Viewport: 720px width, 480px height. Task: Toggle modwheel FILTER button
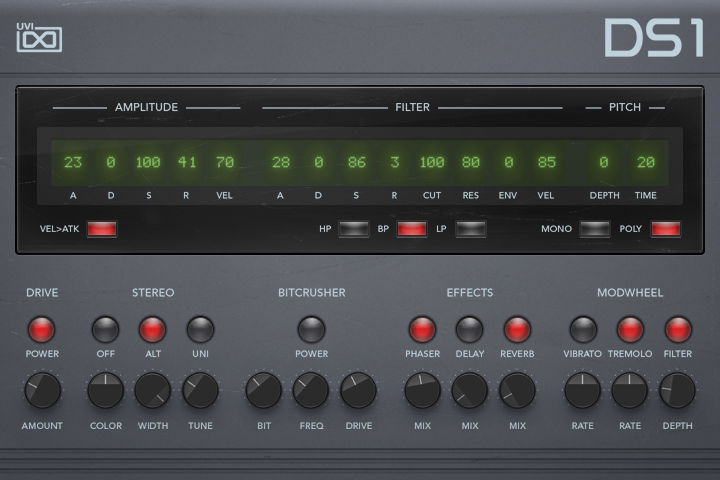678,329
